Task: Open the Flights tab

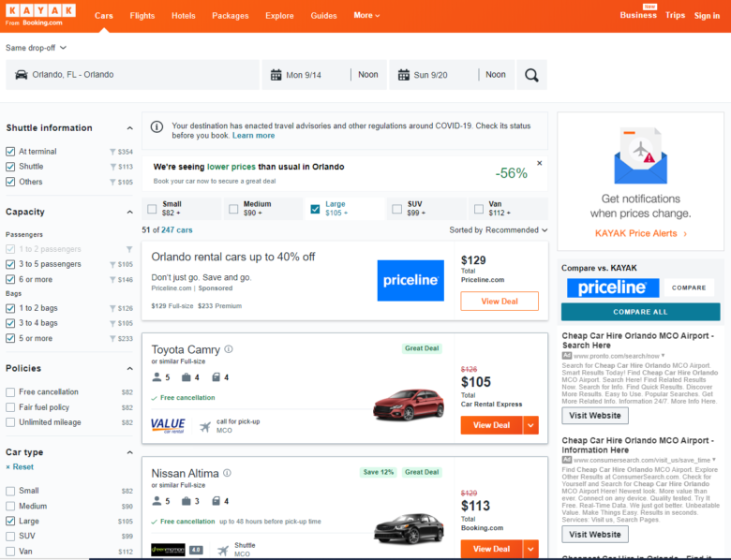Action: 142,15
